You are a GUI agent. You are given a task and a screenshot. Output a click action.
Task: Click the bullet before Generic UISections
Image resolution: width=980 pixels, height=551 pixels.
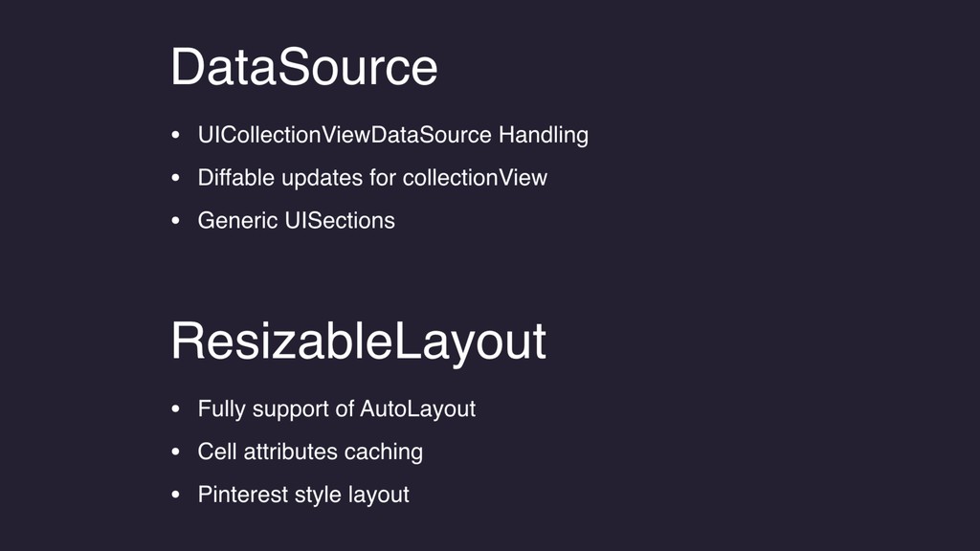[176, 221]
